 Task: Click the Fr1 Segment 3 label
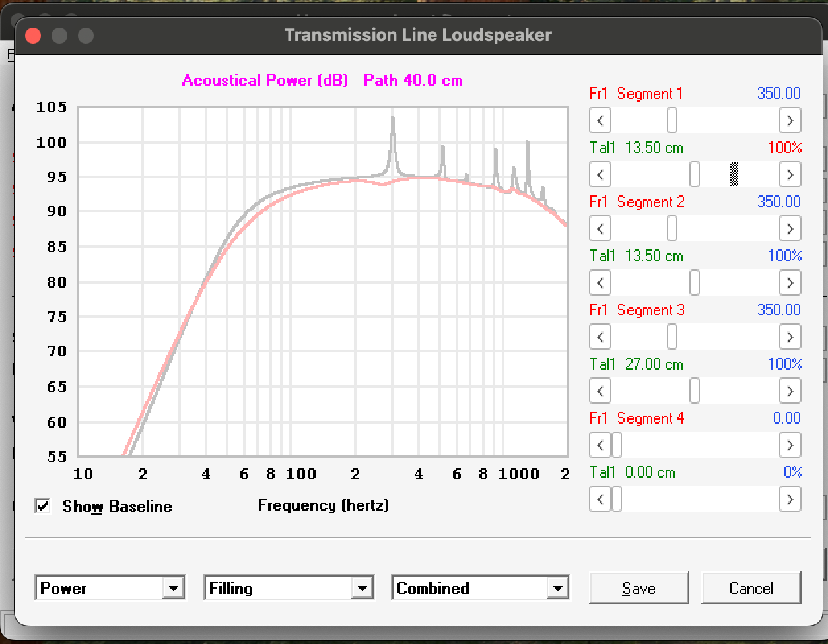coord(637,310)
